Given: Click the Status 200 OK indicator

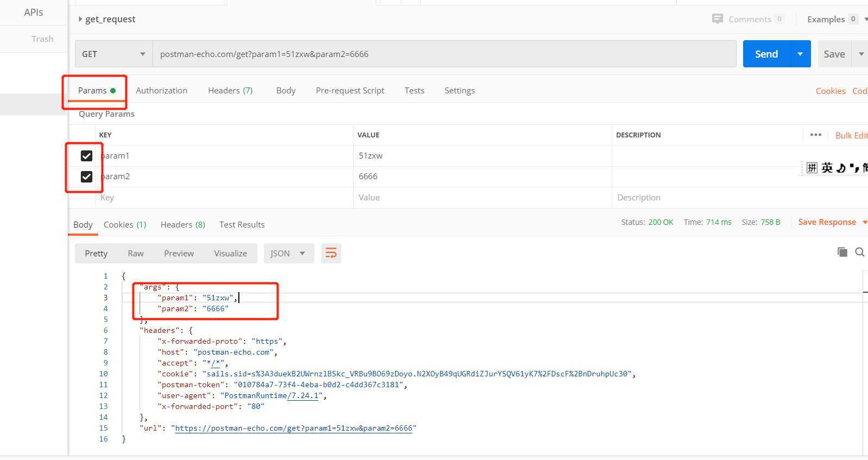Looking at the screenshot, I should point(647,222).
